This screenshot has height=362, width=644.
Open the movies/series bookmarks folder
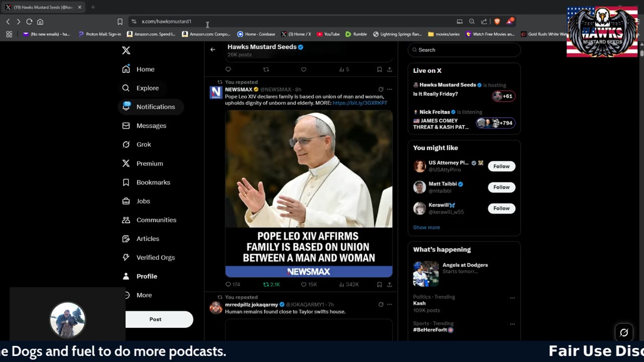[x=444, y=34]
